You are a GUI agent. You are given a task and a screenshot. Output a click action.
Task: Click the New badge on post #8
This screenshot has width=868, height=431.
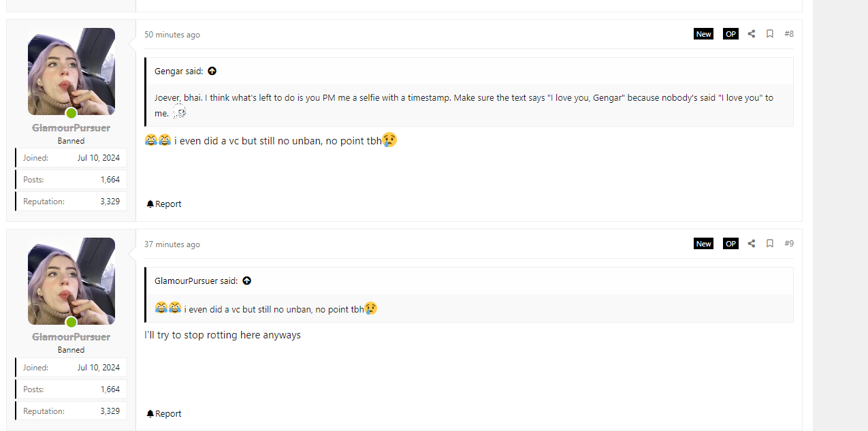tap(703, 34)
